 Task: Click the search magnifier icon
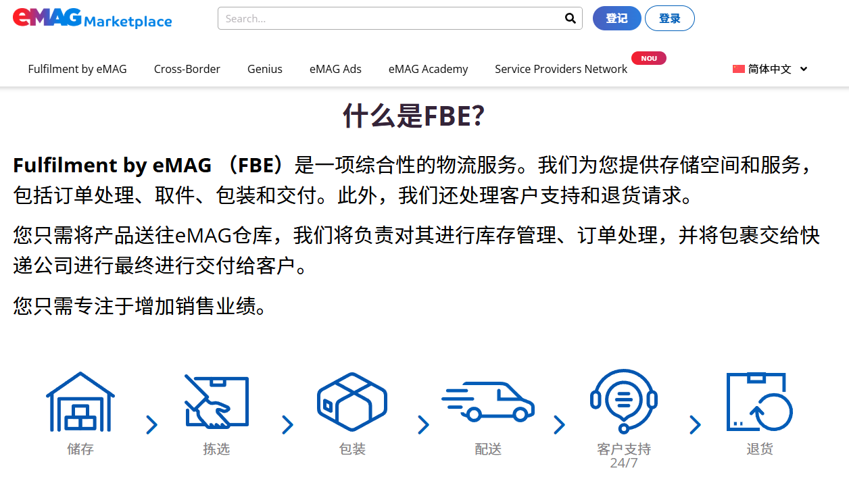point(571,18)
